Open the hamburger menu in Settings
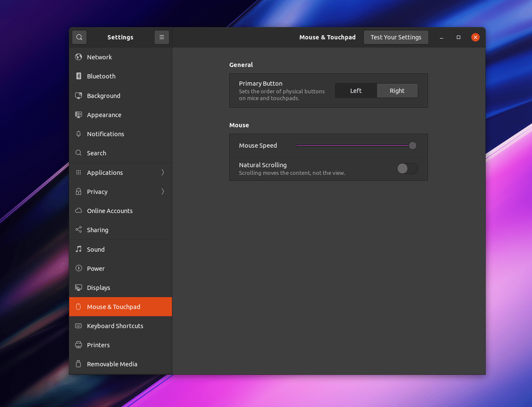This screenshot has height=407, width=532. click(161, 37)
